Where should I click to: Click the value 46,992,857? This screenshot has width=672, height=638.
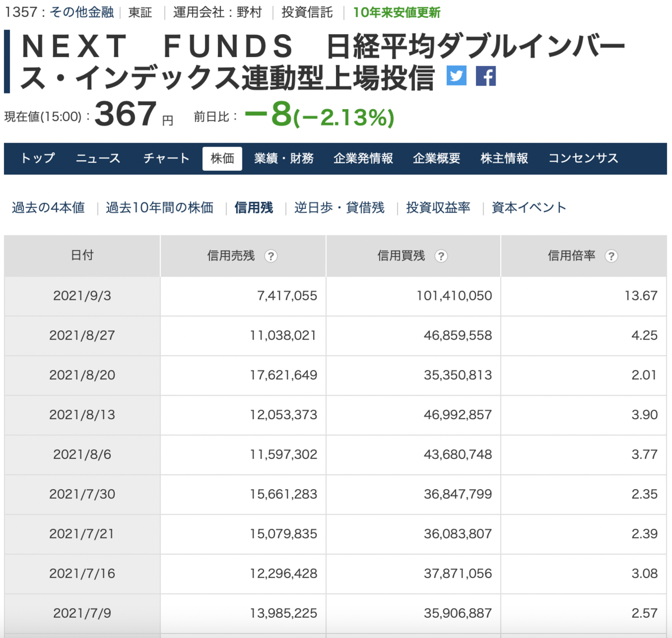[458, 415]
